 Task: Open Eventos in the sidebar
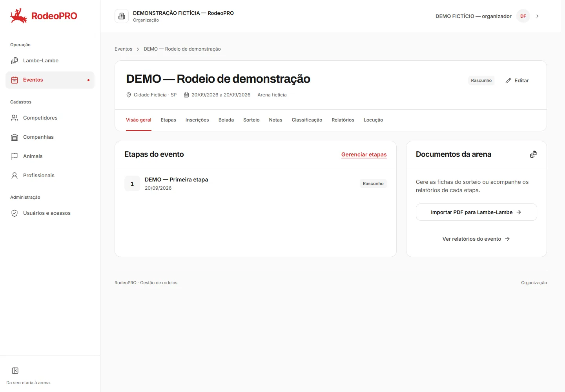pyautogui.click(x=50, y=80)
